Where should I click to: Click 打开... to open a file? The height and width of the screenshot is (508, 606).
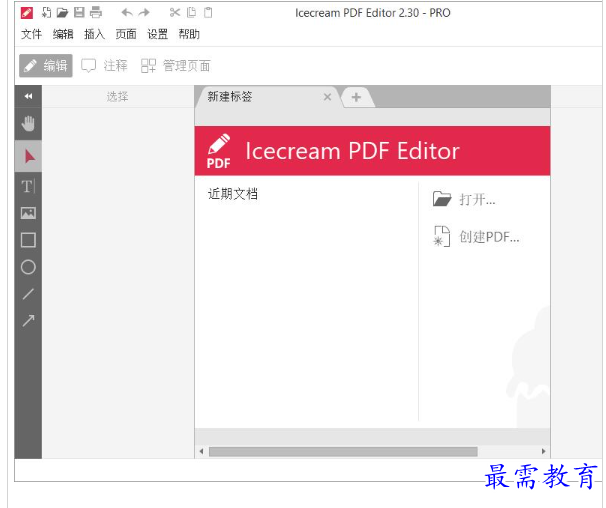pos(464,199)
